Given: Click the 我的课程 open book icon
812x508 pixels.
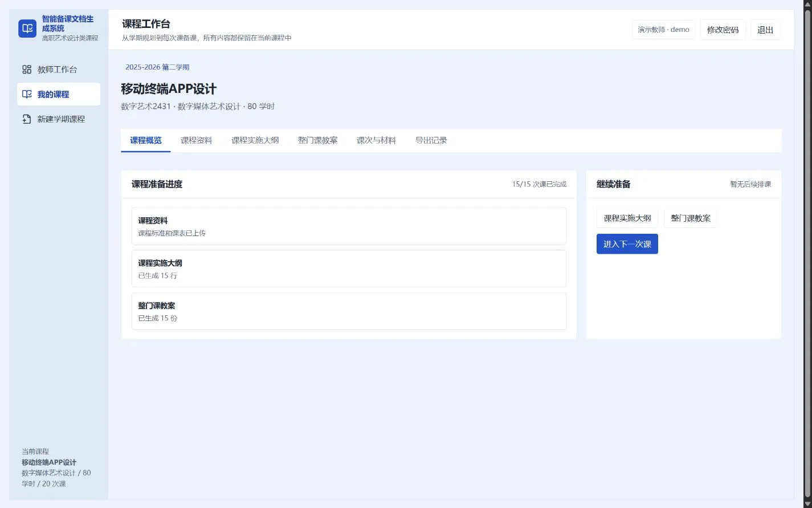Looking at the screenshot, I should pos(27,95).
